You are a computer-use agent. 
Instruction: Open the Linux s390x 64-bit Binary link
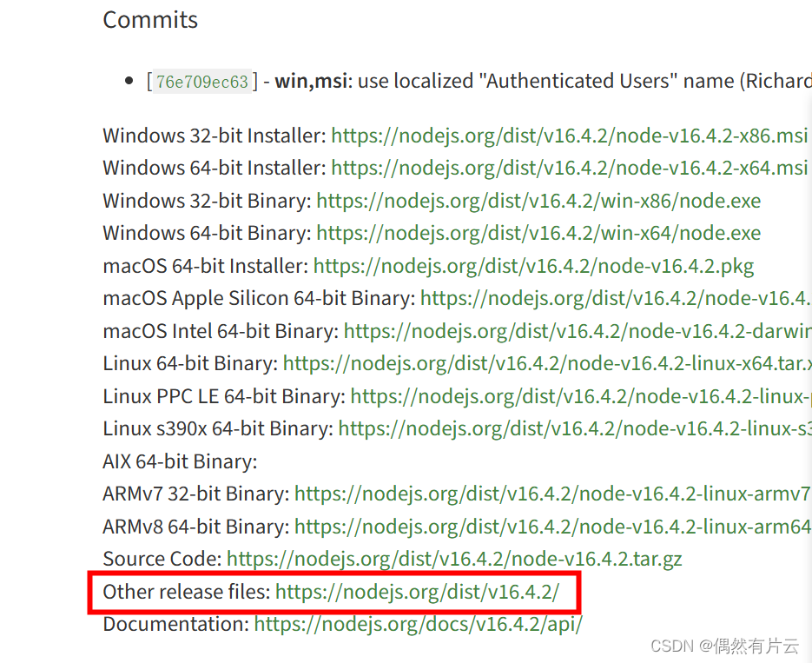click(575, 429)
